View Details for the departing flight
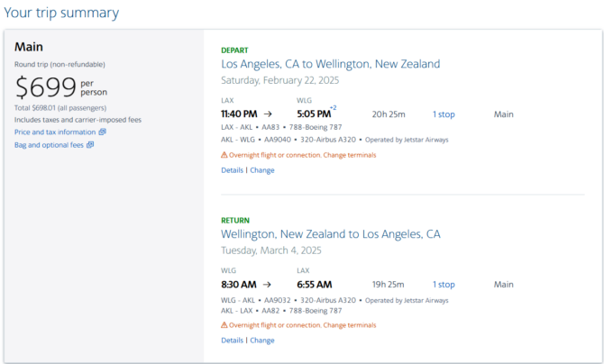Viewport: 604px width, 364px height. click(x=233, y=170)
